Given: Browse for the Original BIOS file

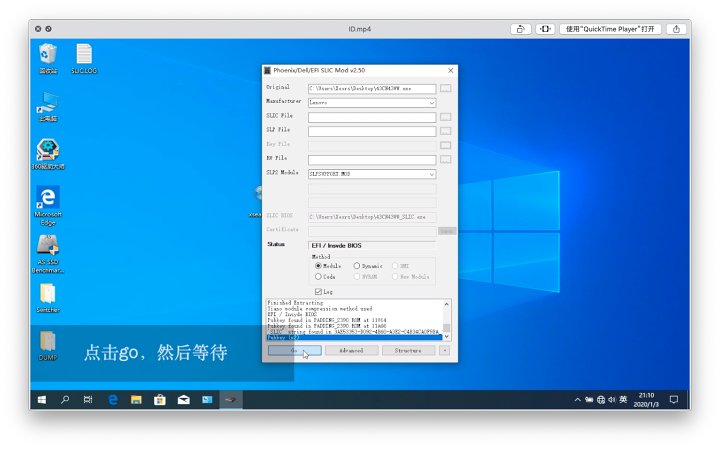Looking at the screenshot, I should [445, 88].
